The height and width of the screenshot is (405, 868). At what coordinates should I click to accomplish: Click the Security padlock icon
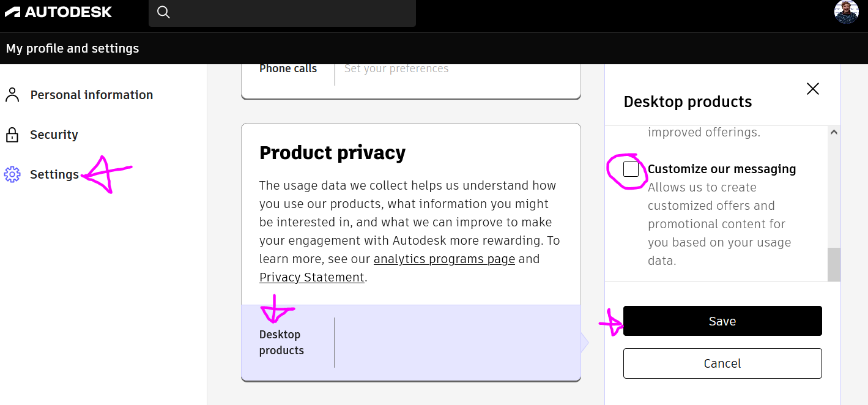[12, 134]
